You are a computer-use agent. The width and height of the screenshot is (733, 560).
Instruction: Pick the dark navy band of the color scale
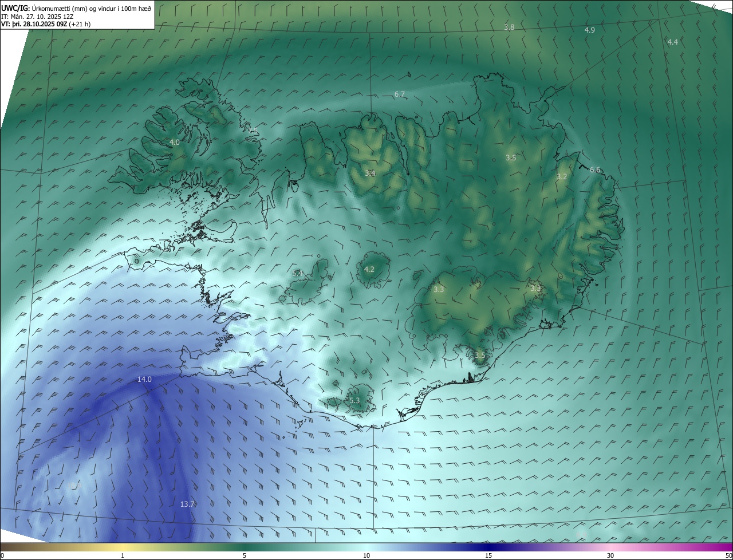[x=488, y=547]
